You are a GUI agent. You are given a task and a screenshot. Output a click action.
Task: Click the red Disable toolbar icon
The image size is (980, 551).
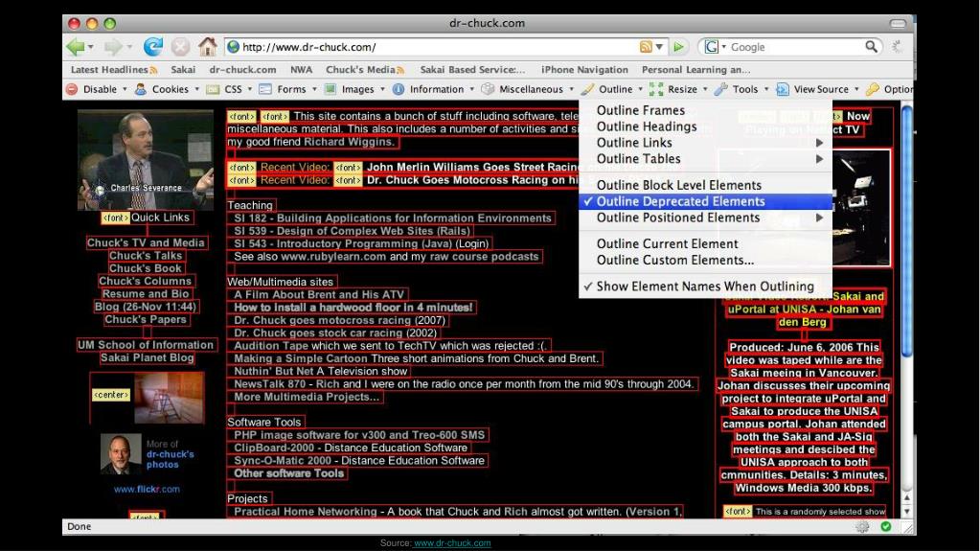[72, 89]
